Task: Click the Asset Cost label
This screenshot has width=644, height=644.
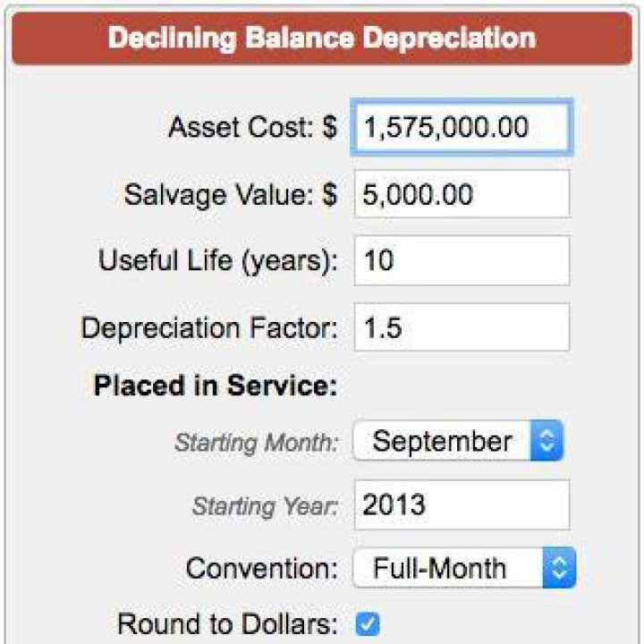Action: (253, 127)
